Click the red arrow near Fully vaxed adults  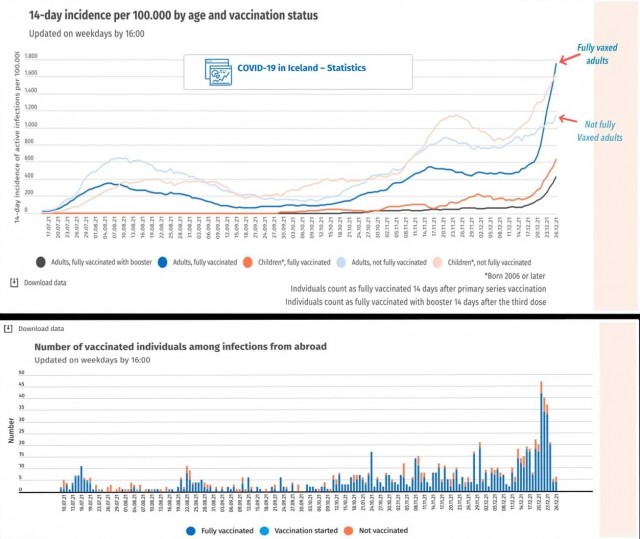pos(568,59)
